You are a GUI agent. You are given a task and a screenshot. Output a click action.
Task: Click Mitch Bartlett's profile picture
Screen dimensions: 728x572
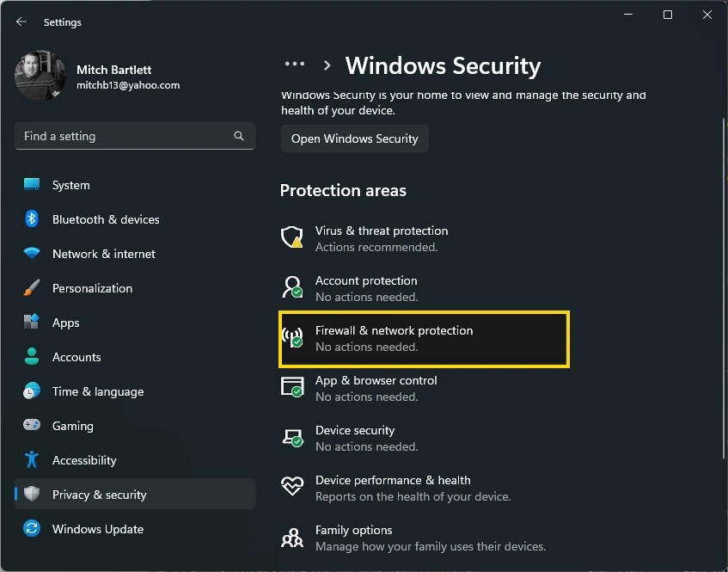[40, 76]
